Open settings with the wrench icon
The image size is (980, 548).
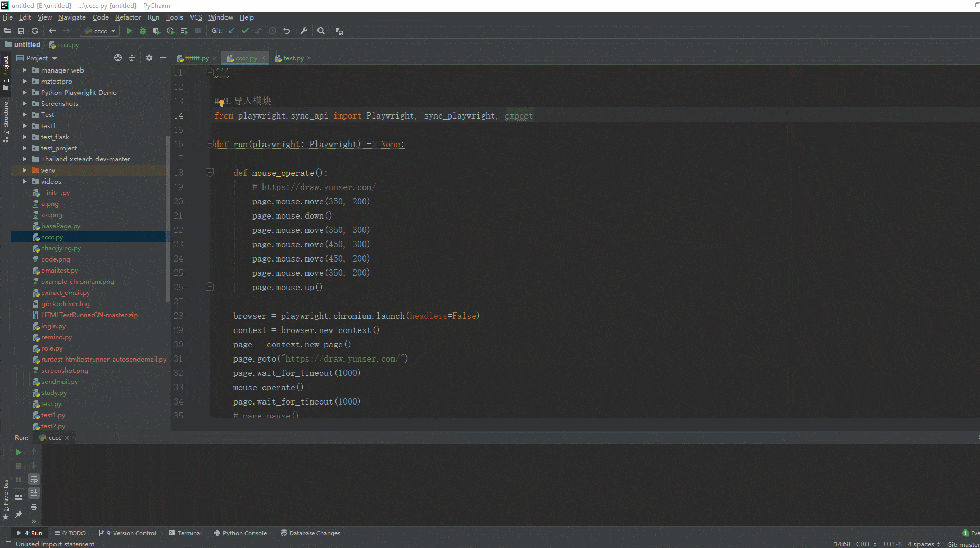click(304, 31)
